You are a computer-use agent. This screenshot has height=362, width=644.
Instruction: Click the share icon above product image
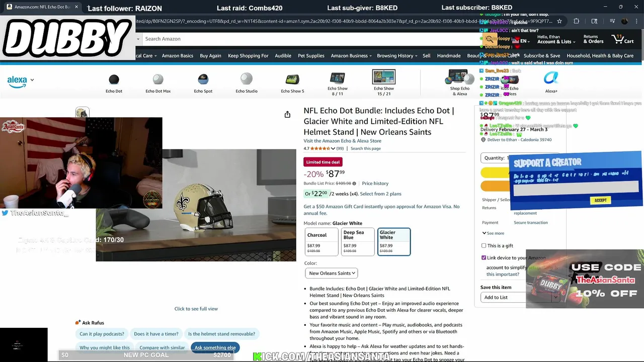click(x=287, y=115)
